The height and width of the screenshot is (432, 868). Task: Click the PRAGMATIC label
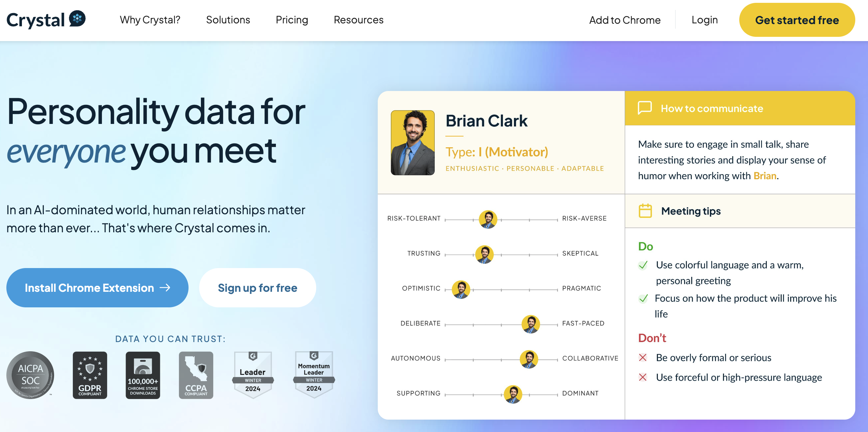coord(581,289)
